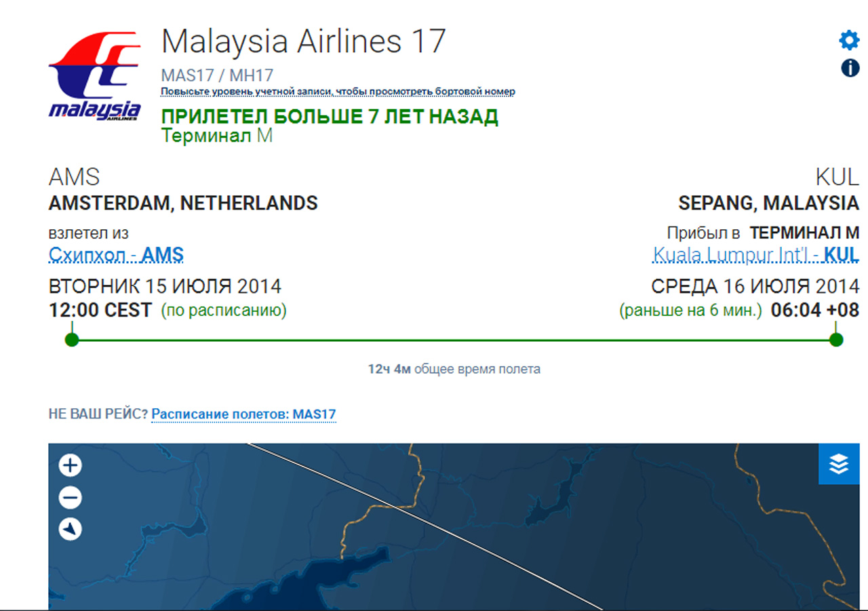Open the settings gear icon
This screenshot has width=868, height=611.
point(849,40)
